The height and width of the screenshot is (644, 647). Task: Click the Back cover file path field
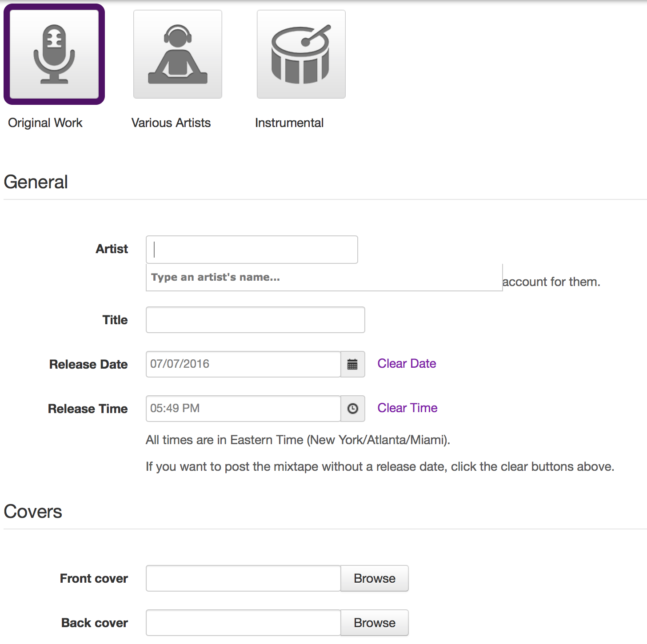tap(243, 623)
